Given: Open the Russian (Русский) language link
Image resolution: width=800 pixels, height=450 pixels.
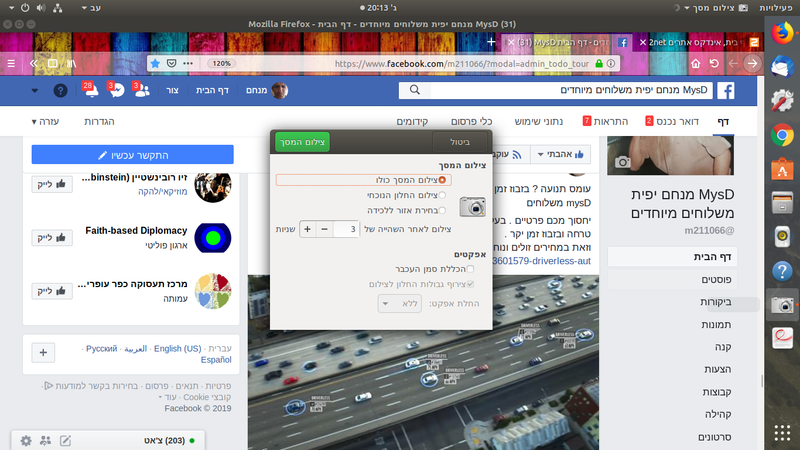Looking at the screenshot, I should click(102, 348).
